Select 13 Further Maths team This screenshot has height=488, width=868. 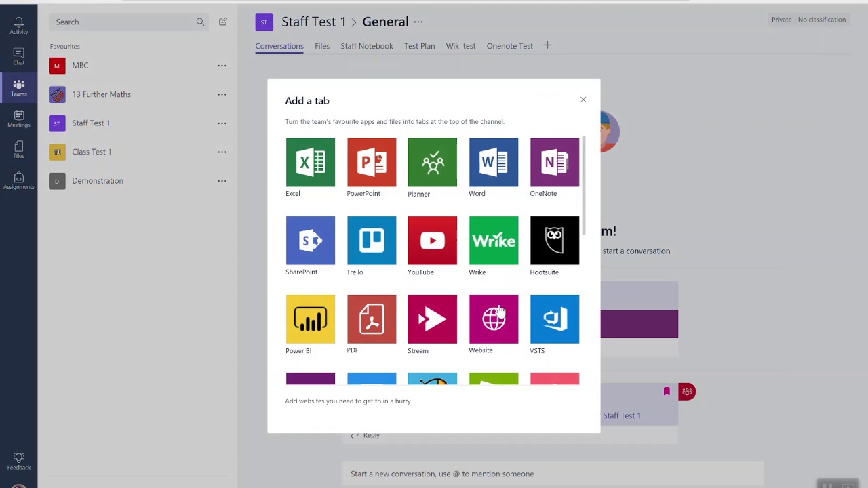click(x=136, y=94)
